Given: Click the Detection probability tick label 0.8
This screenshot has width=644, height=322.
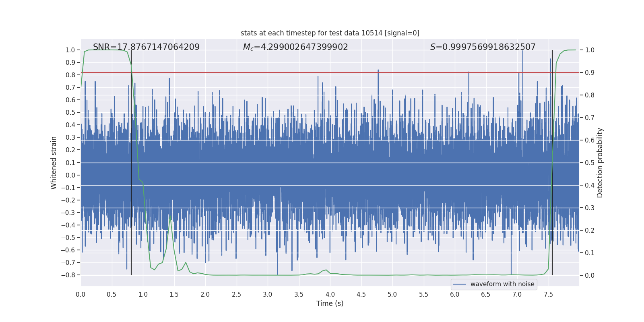Looking at the screenshot, I should click(x=590, y=95).
